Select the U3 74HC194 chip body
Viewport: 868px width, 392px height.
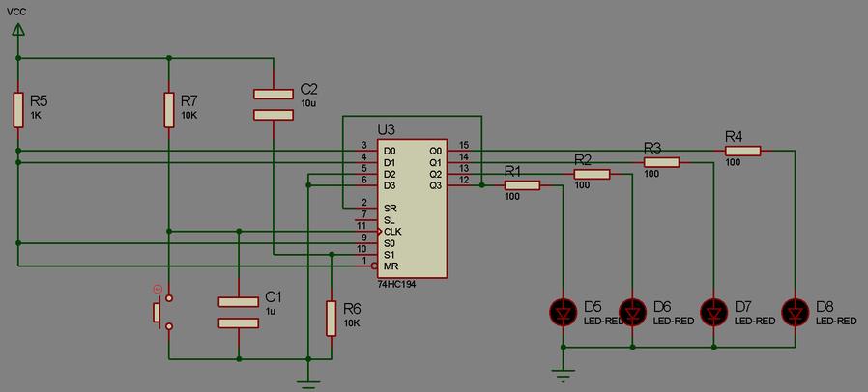[412, 207]
